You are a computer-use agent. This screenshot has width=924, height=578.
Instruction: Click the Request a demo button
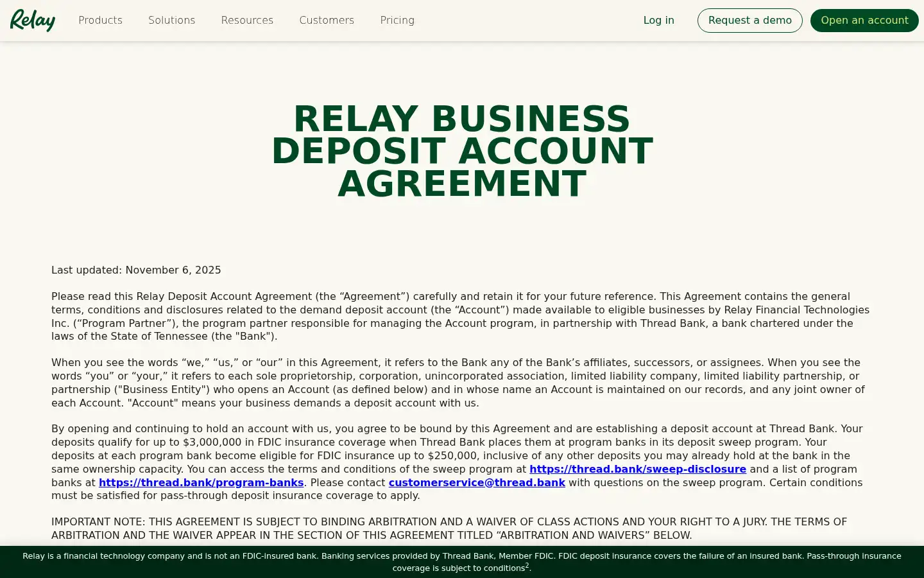coord(749,21)
